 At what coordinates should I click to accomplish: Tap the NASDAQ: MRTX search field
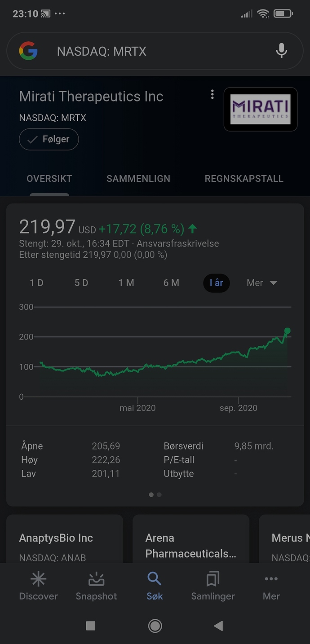coord(155,51)
